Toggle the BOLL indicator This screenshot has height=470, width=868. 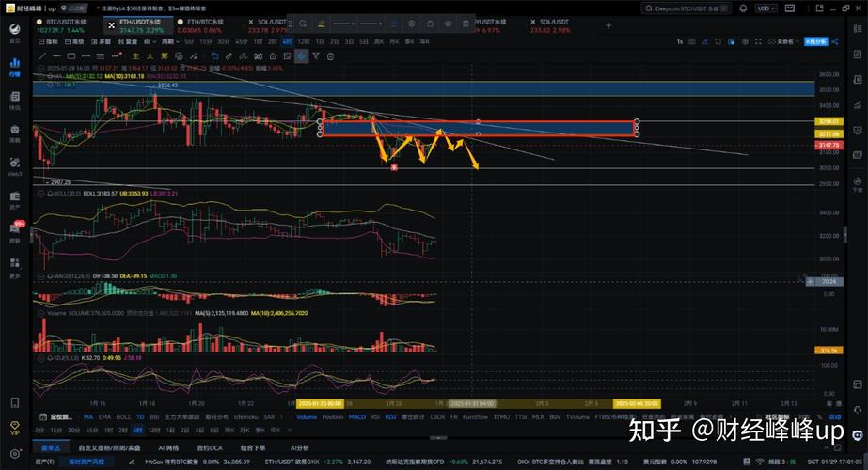pos(123,416)
